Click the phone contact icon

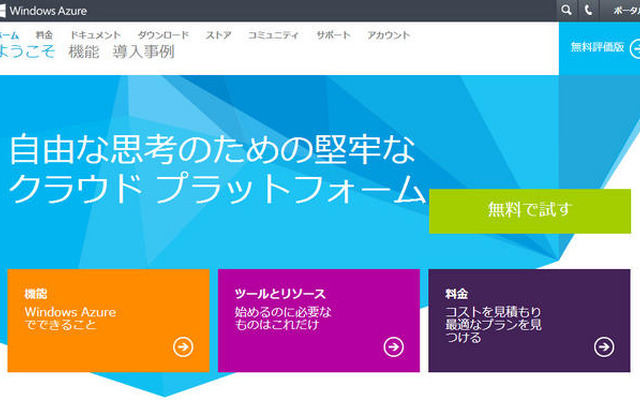[589, 10]
